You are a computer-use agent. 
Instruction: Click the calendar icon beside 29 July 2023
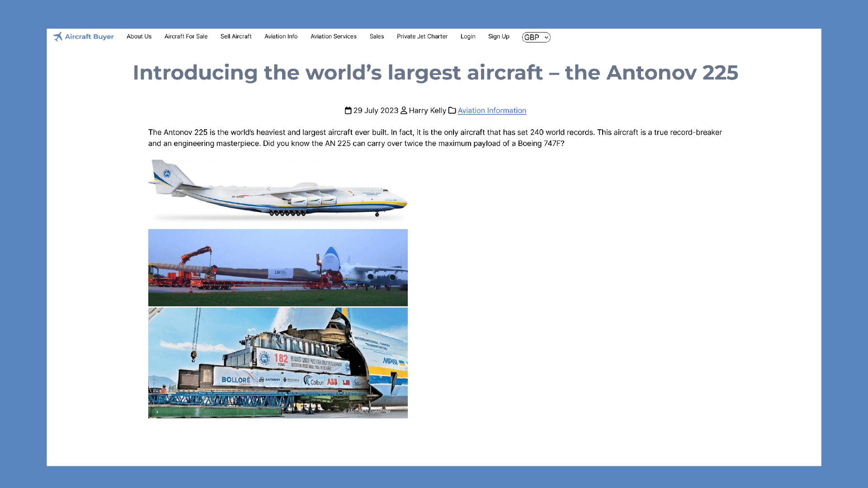click(348, 111)
